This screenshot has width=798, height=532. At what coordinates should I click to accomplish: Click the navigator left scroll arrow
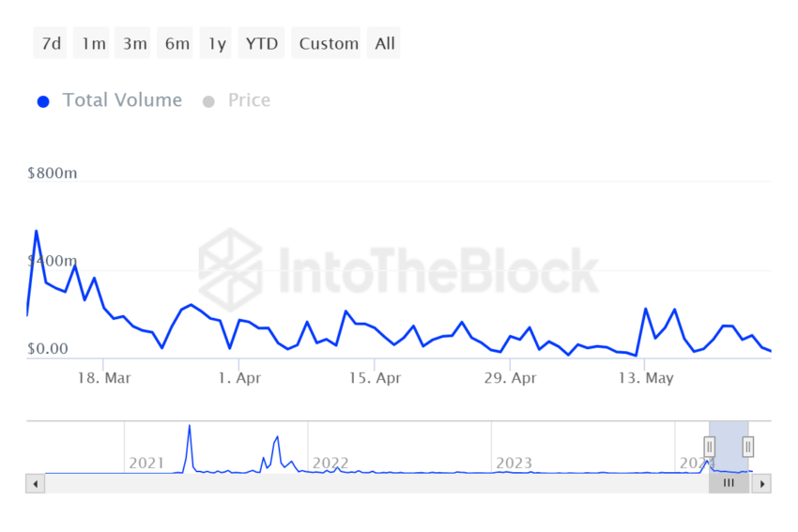tap(35, 484)
